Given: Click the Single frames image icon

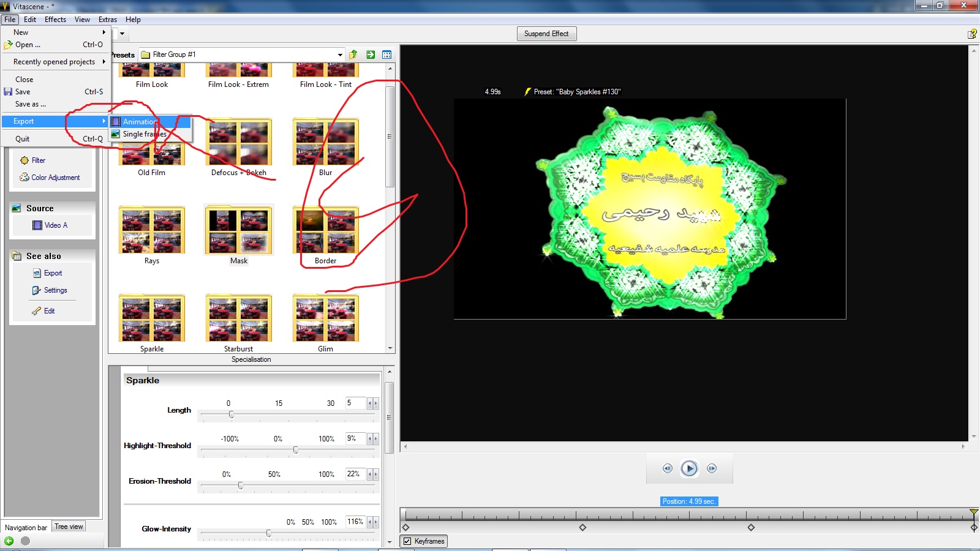Looking at the screenshot, I should coord(116,134).
